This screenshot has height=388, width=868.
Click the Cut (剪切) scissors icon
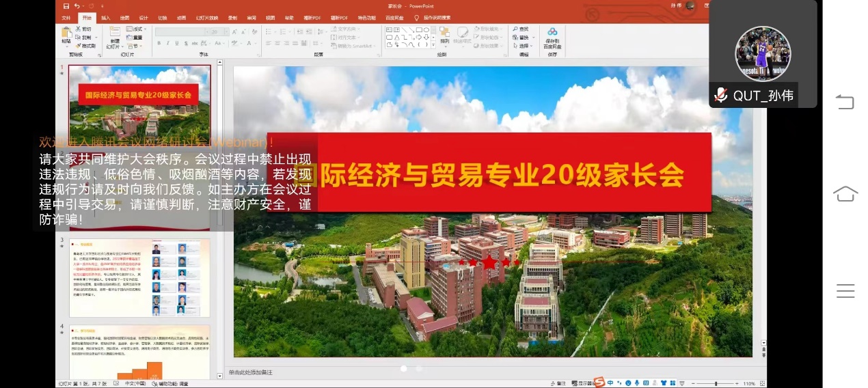tap(78, 29)
